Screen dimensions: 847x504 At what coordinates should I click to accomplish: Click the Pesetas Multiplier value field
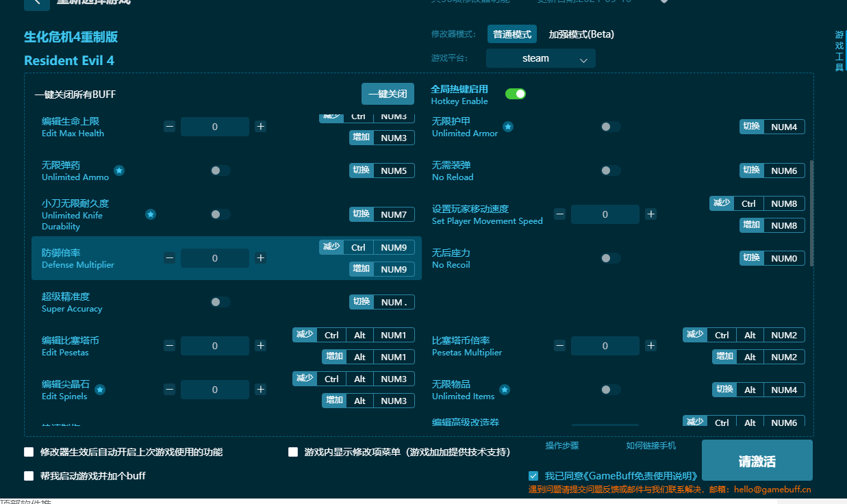tap(605, 346)
